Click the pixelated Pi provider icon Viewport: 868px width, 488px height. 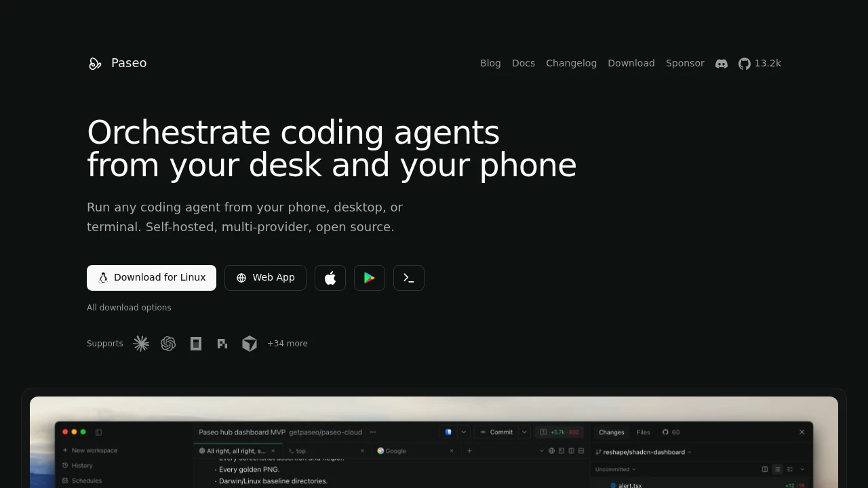222,344
